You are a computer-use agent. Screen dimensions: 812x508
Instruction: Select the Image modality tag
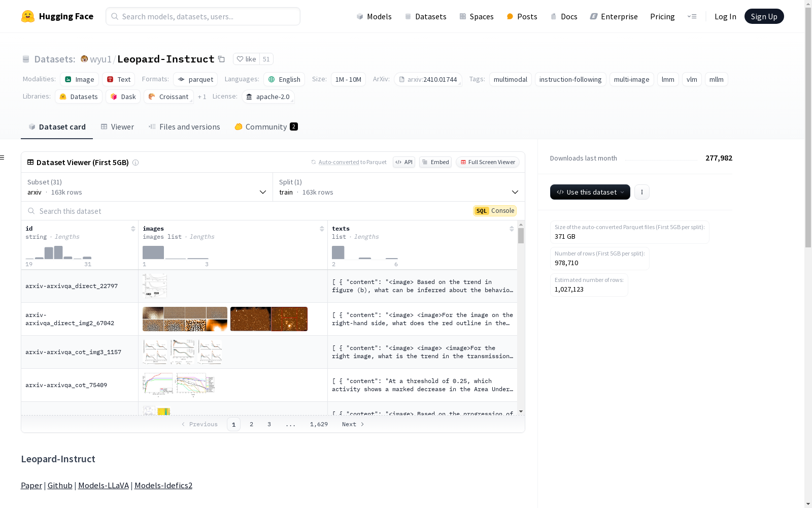80,79
